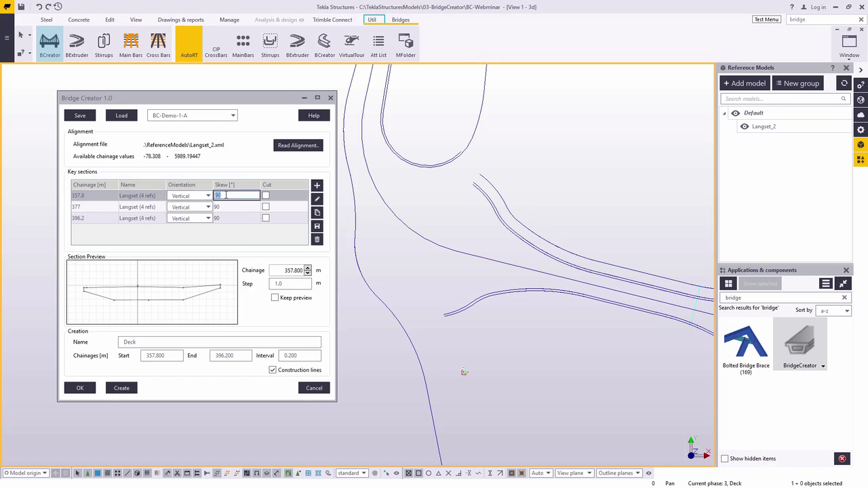Toggle visibility of Langset_2 model
The height and width of the screenshot is (488, 868).
[745, 127]
